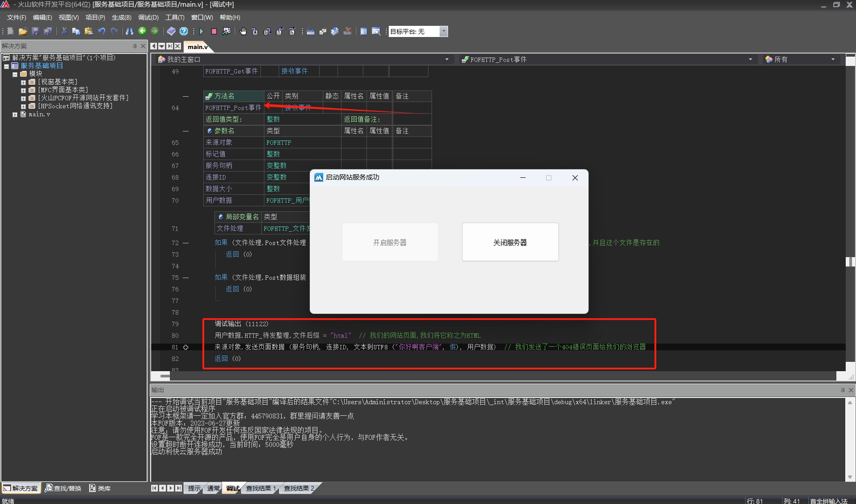856x504 pixels.
Task: Pin the 输出 panel
Action: tap(843, 390)
